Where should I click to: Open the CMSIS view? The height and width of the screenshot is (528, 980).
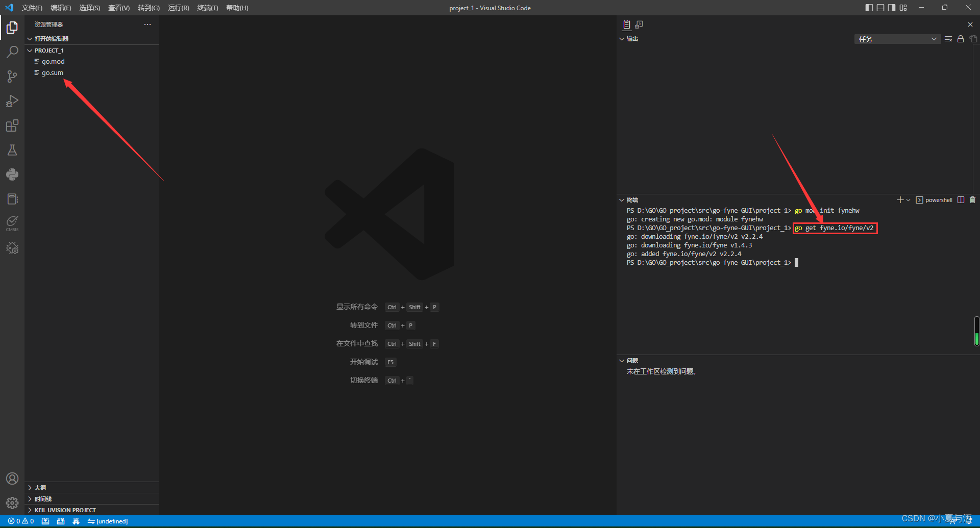(x=12, y=223)
